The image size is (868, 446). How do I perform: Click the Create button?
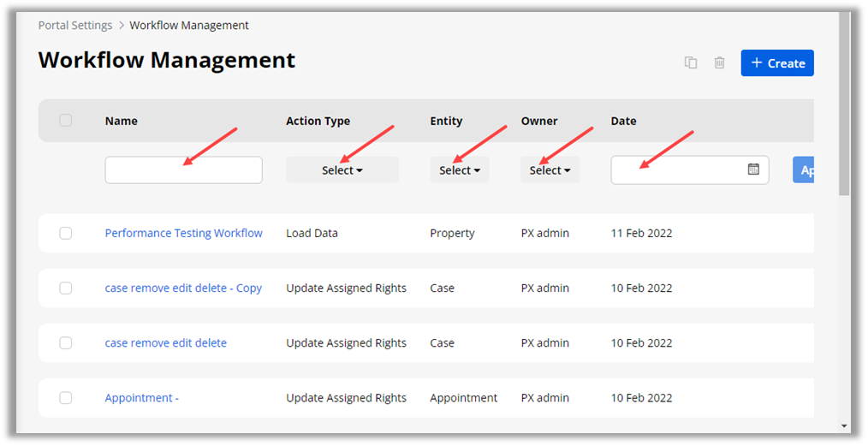777,62
